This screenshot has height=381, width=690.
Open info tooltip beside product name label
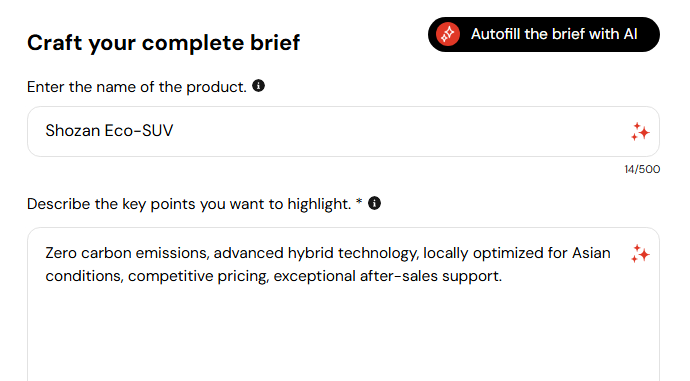pyautogui.click(x=258, y=86)
